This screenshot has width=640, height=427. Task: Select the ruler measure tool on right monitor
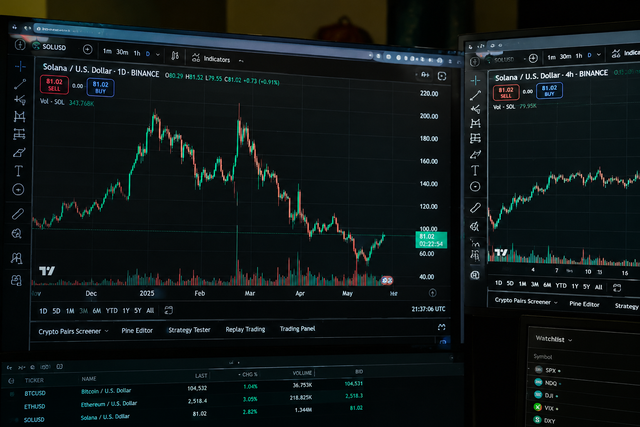pos(475,208)
